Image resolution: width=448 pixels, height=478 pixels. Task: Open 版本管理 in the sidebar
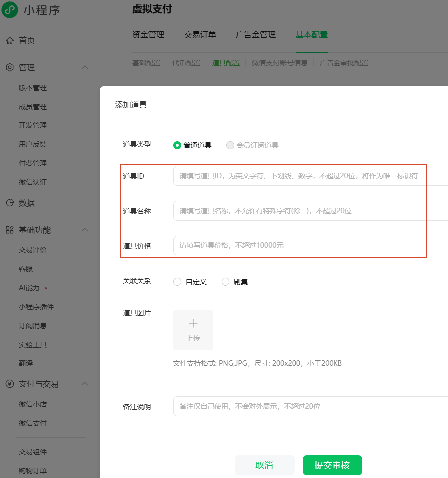point(33,88)
